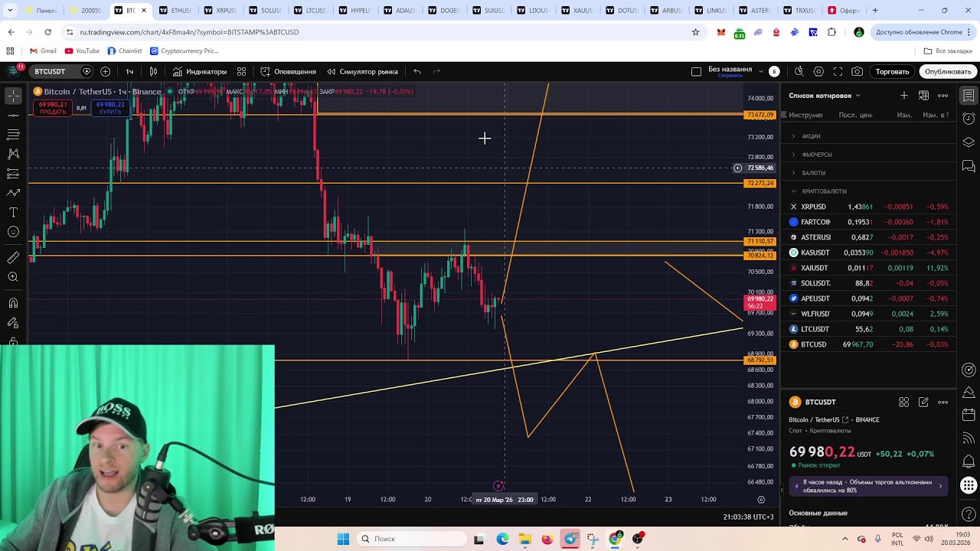Open the altcoin volumes news headline
The image size is (980, 551).
coord(868,486)
